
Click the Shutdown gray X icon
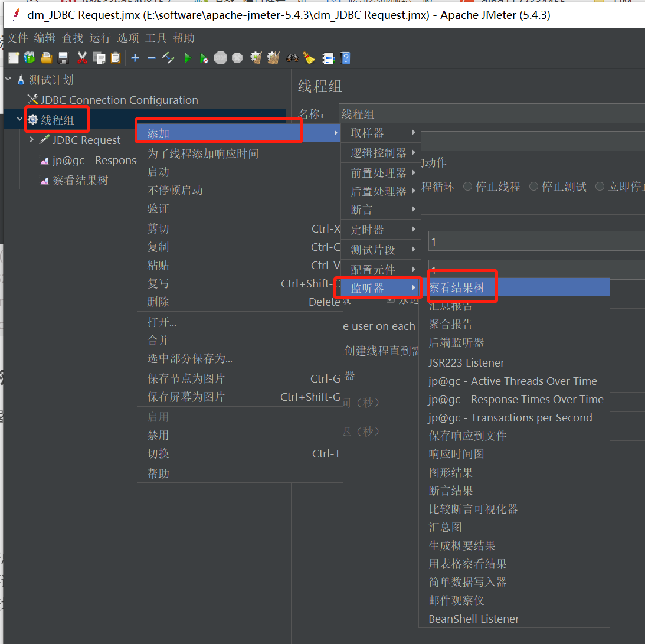coord(237,58)
